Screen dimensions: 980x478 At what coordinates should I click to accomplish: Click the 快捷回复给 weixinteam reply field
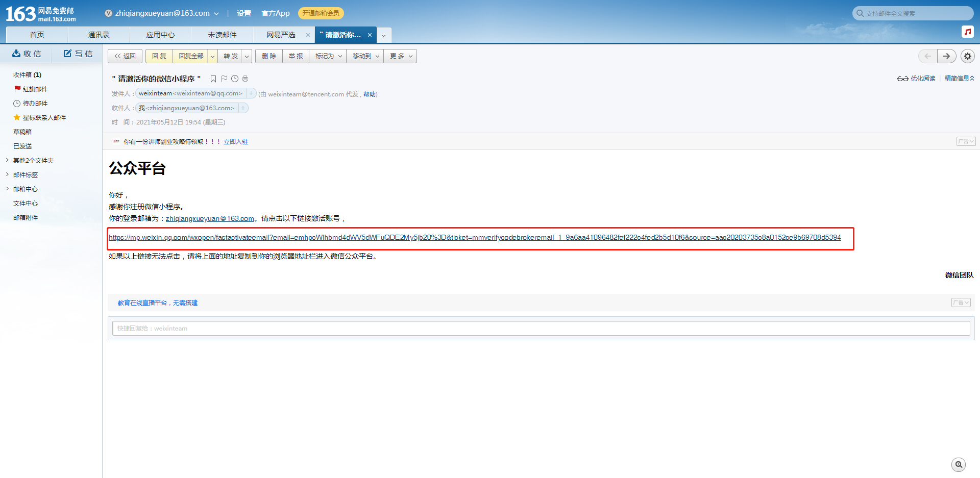click(x=541, y=328)
